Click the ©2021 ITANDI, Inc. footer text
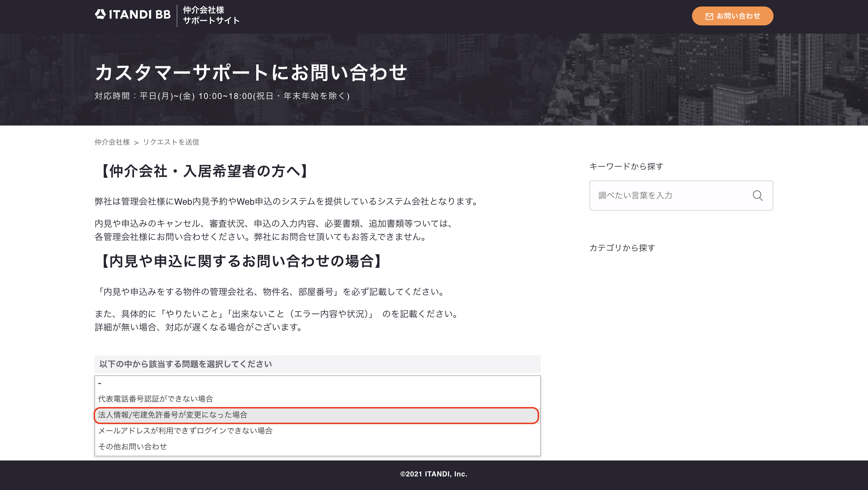 tap(434, 474)
